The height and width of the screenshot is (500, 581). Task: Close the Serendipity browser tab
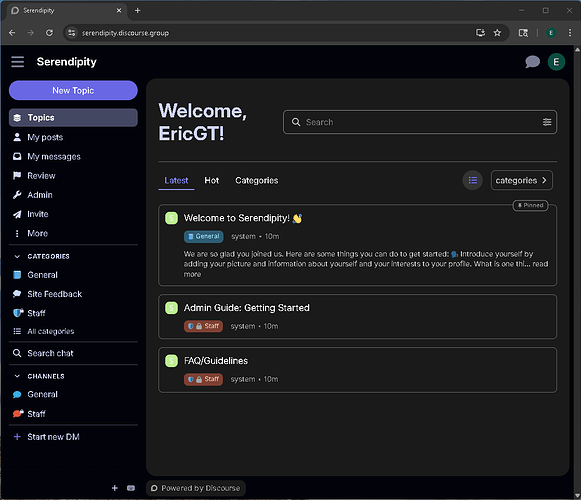(119, 10)
